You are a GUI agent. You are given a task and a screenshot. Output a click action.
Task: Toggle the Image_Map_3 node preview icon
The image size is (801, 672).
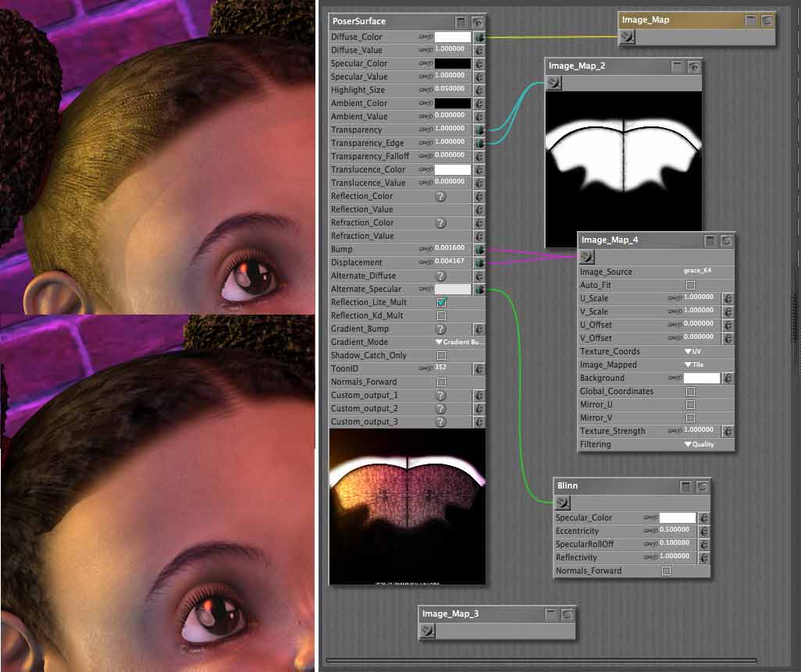[x=567, y=614]
